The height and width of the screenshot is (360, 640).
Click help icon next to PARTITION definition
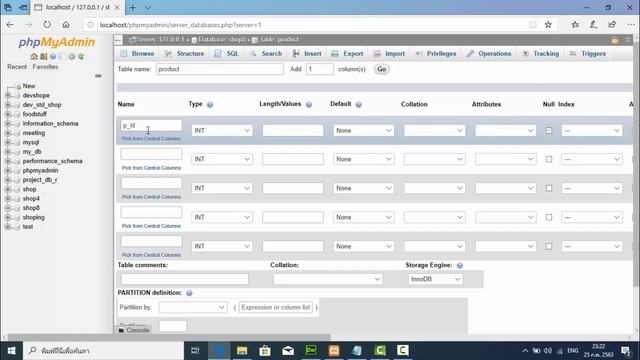[189, 293]
